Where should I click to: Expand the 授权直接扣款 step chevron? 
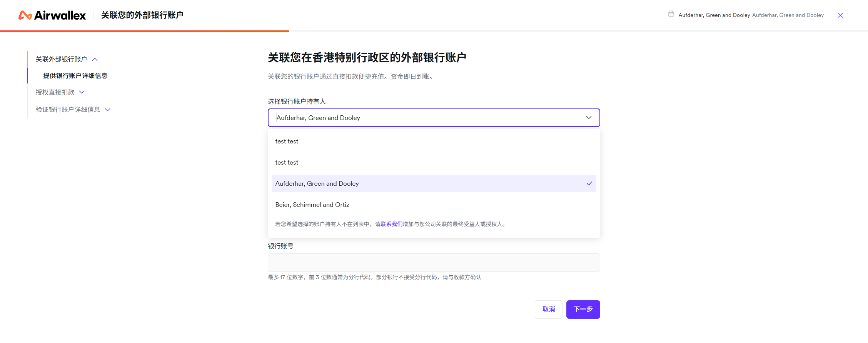82,92
